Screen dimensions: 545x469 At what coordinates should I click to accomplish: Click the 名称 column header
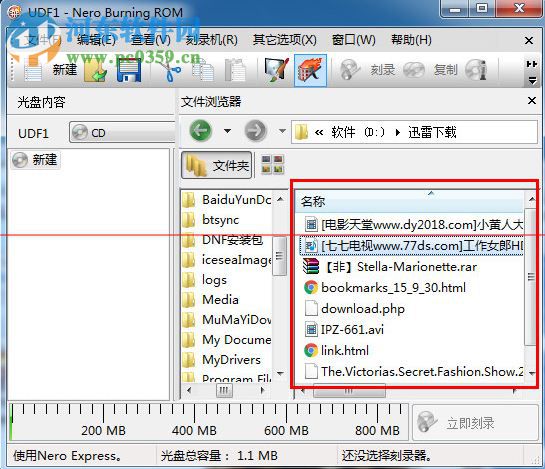409,201
